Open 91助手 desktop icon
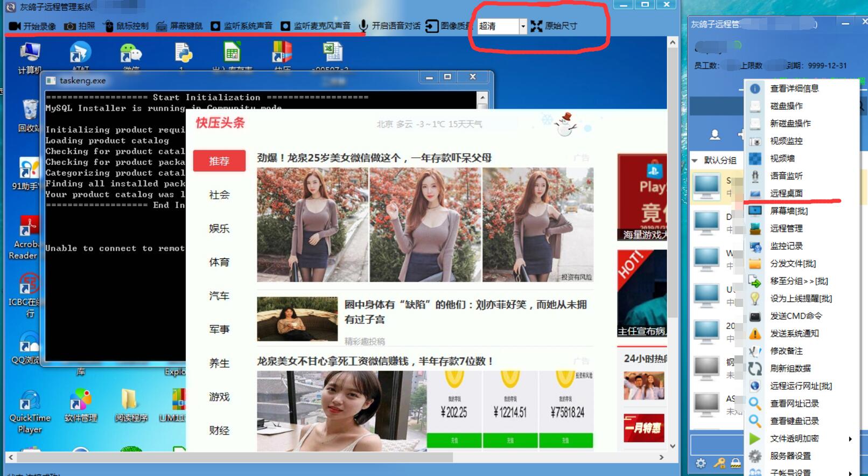Image resolution: width=868 pixels, height=476 pixels. (26, 174)
